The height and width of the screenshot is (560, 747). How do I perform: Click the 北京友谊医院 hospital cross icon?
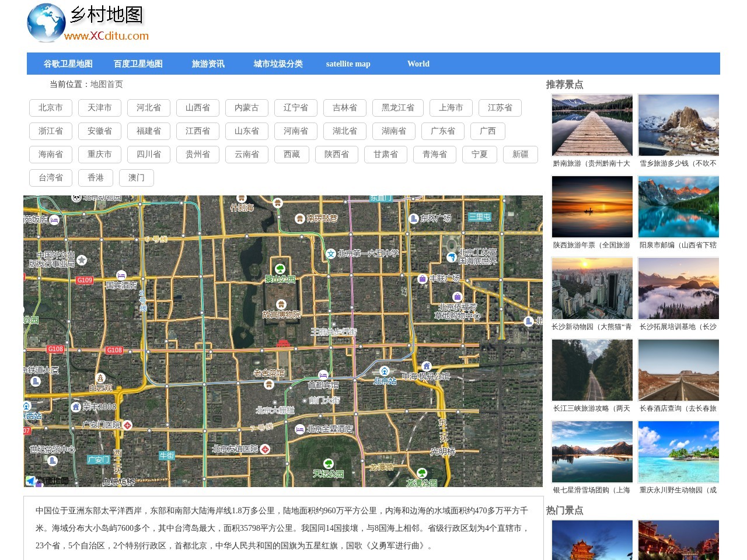[266, 449]
